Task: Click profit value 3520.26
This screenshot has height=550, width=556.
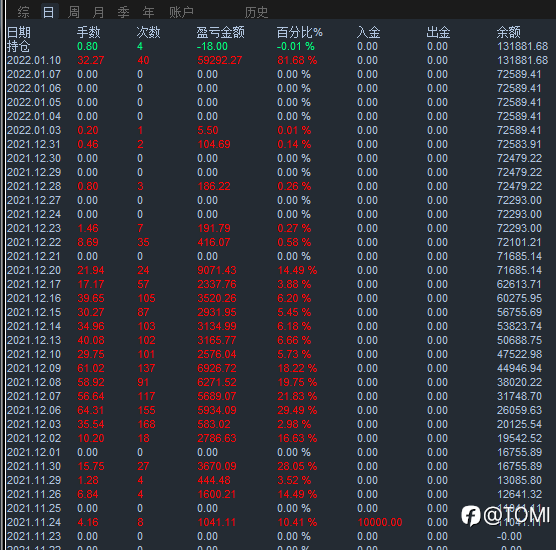Action: [217, 299]
